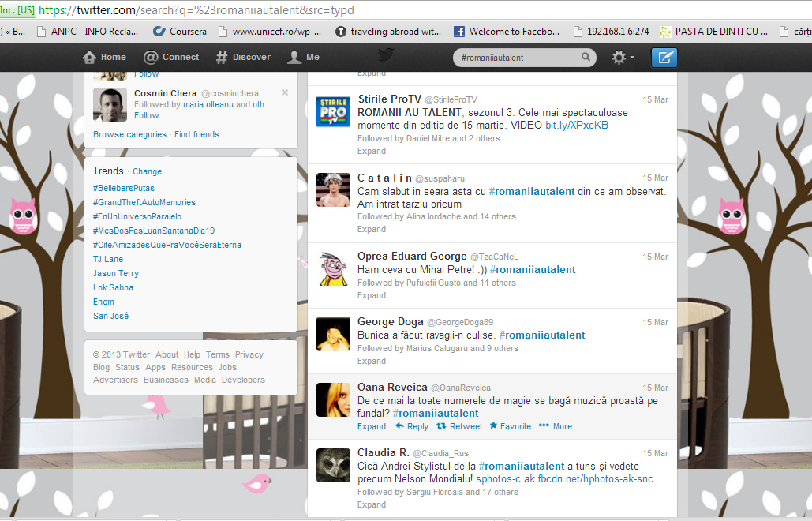Open Catalin's profile picture

[333, 190]
